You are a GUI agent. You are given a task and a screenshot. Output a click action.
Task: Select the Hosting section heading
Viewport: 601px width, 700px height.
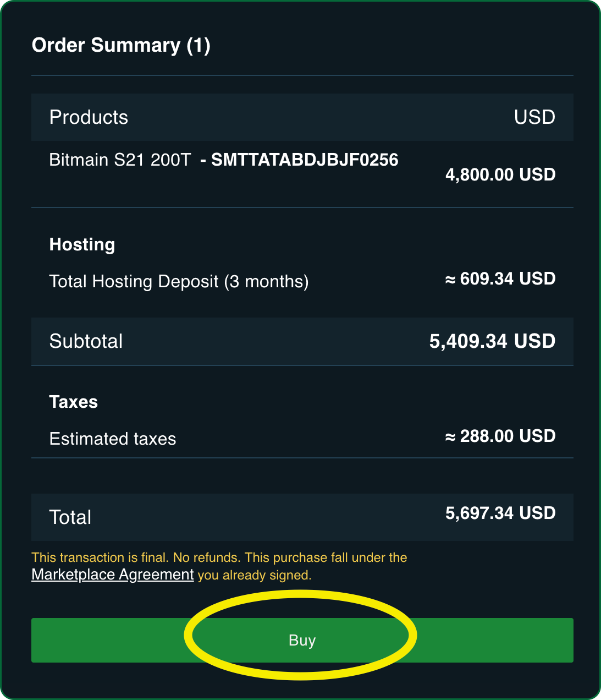point(82,244)
